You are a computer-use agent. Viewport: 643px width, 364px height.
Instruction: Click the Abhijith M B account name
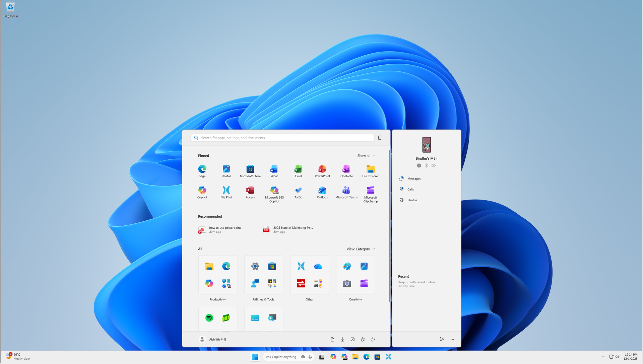click(x=217, y=339)
